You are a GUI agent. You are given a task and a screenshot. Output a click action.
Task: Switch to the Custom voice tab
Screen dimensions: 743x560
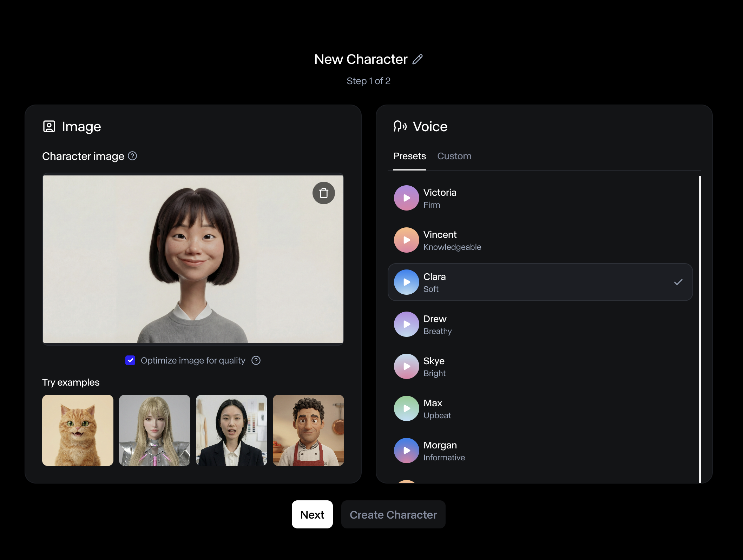tap(454, 156)
